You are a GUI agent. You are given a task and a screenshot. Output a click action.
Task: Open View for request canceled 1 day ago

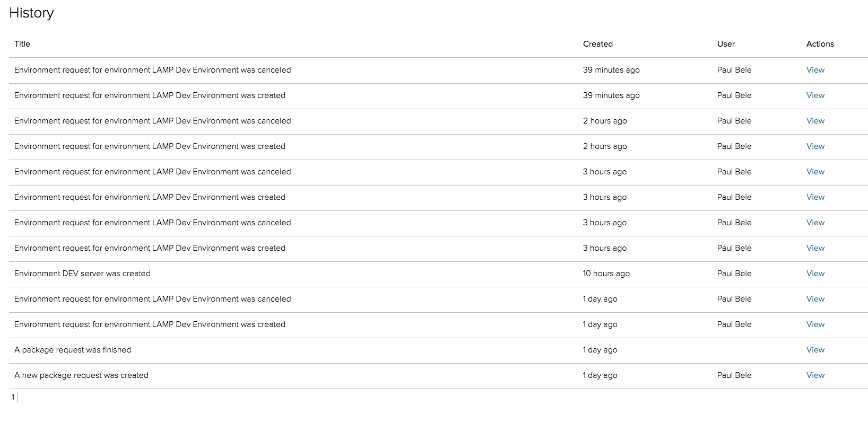click(815, 299)
